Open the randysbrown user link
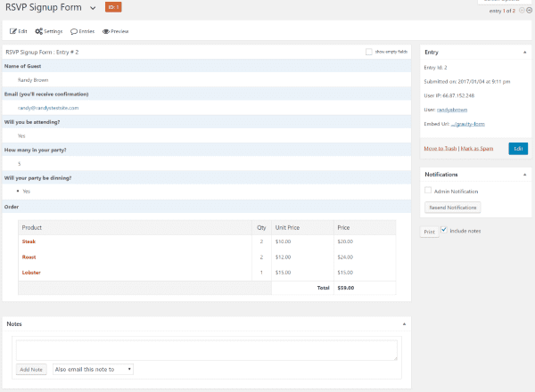The width and height of the screenshot is (535, 392). click(452, 110)
